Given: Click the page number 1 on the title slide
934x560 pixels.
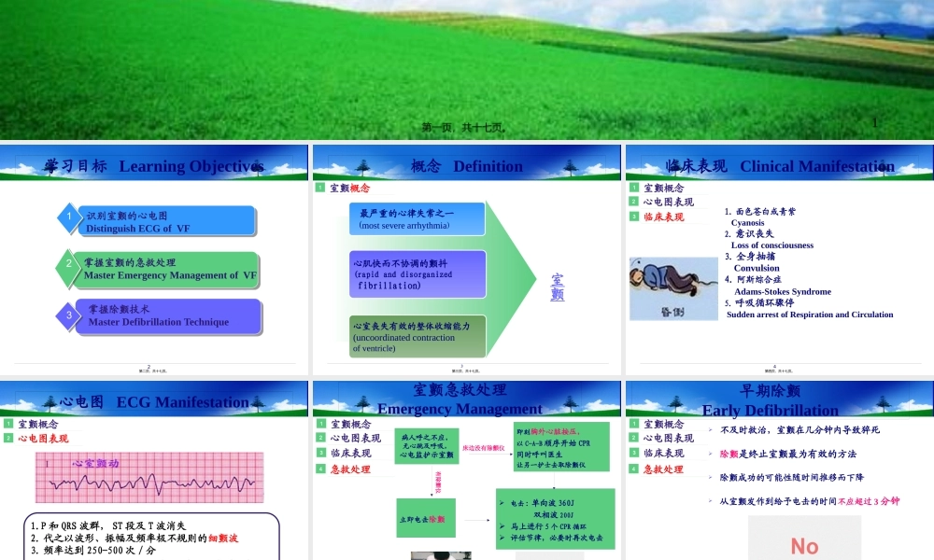Looking at the screenshot, I should (x=875, y=120).
